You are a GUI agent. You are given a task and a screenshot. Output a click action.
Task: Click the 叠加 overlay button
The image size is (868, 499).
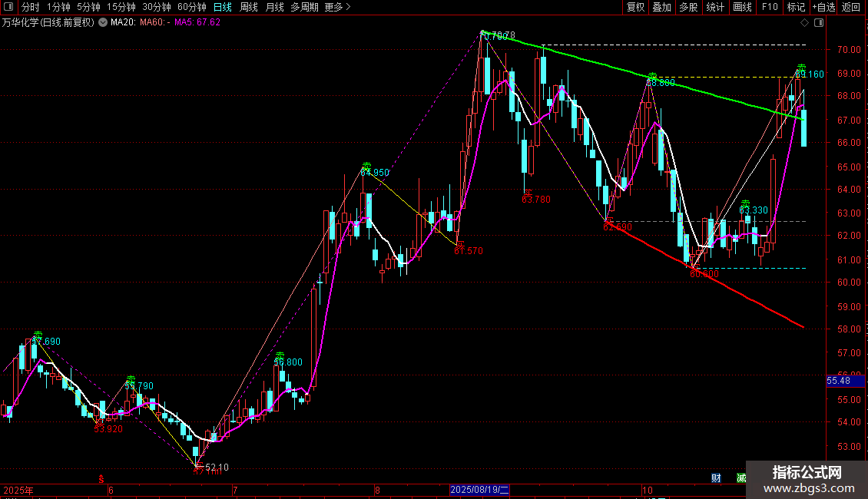pos(661,7)
